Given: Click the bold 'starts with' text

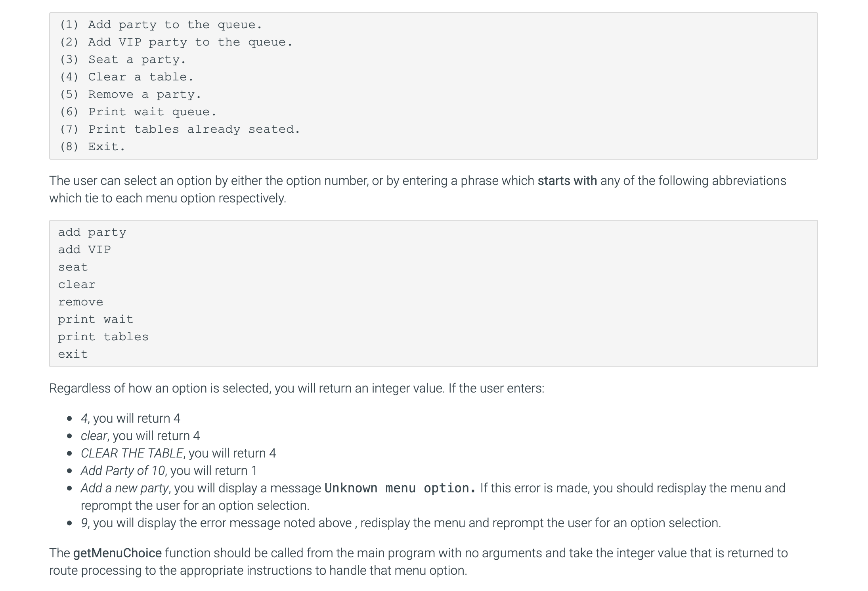Looking at the screenshot, I should point(567,181).
